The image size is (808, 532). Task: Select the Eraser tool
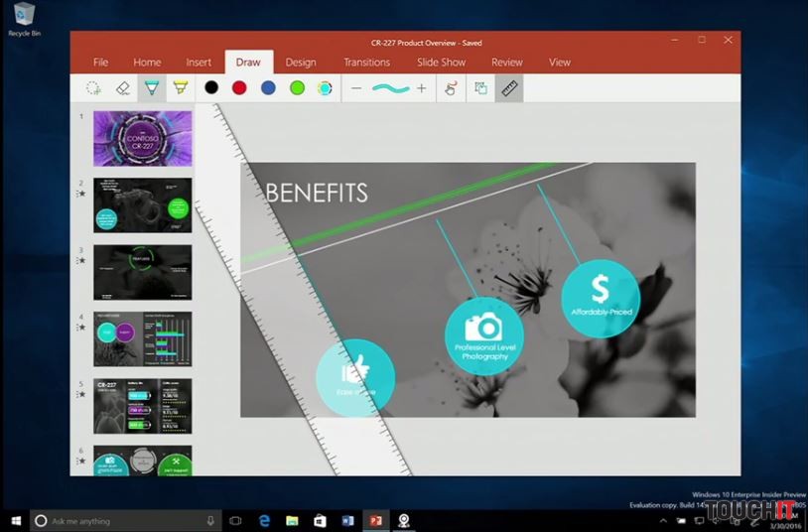(x=122, y=88)
